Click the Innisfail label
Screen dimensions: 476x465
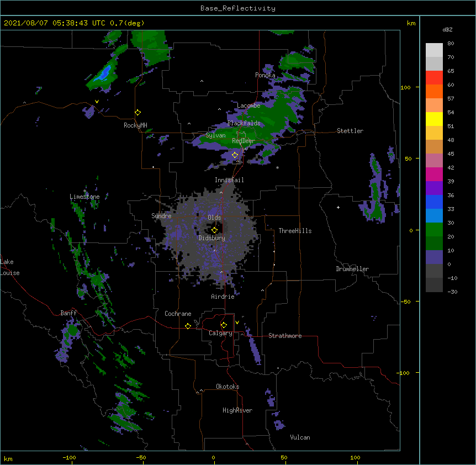click(x=229, y=180)
